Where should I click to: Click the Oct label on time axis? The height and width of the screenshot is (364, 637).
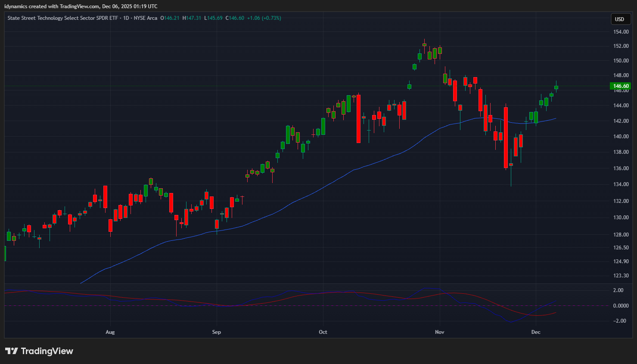click(323, 332)
